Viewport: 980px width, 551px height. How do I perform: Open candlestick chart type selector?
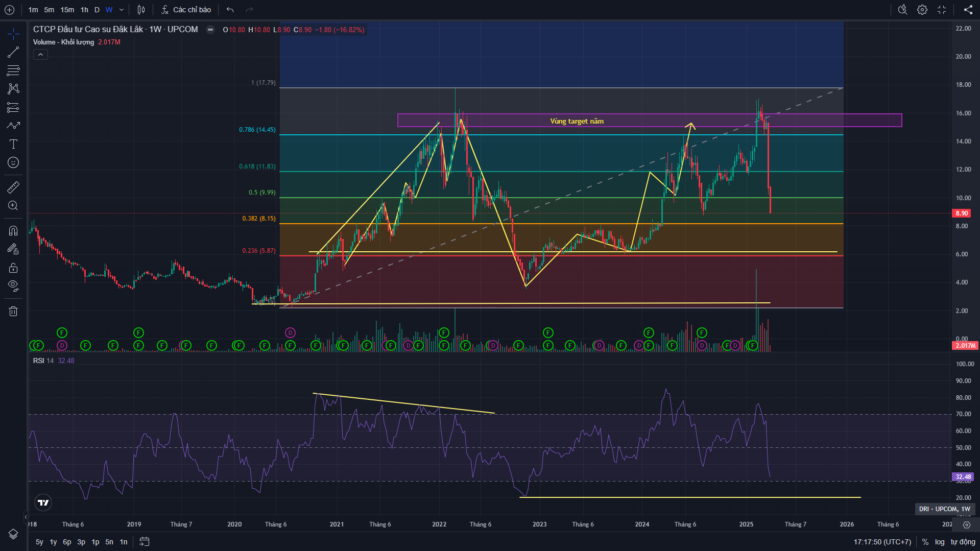click(x=141, y=10)
